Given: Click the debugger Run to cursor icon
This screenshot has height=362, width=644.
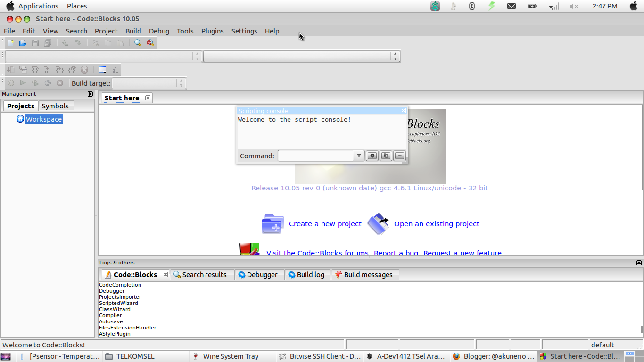Looking at the screenshot, I should [x=23, y=70].
